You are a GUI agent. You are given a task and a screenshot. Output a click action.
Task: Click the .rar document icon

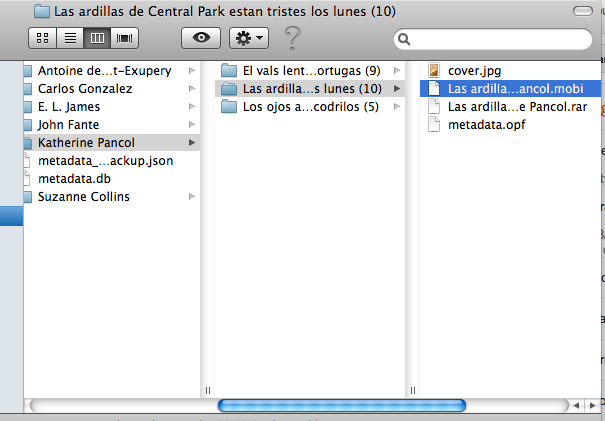click(x=434, y=107)
